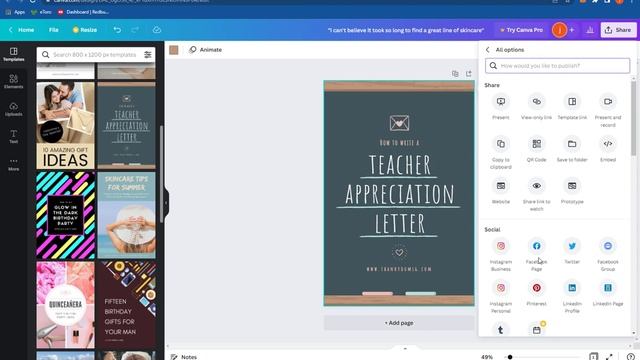Focus the publish search field
This screenshot has height=360, width=640.
coord(557,66)
